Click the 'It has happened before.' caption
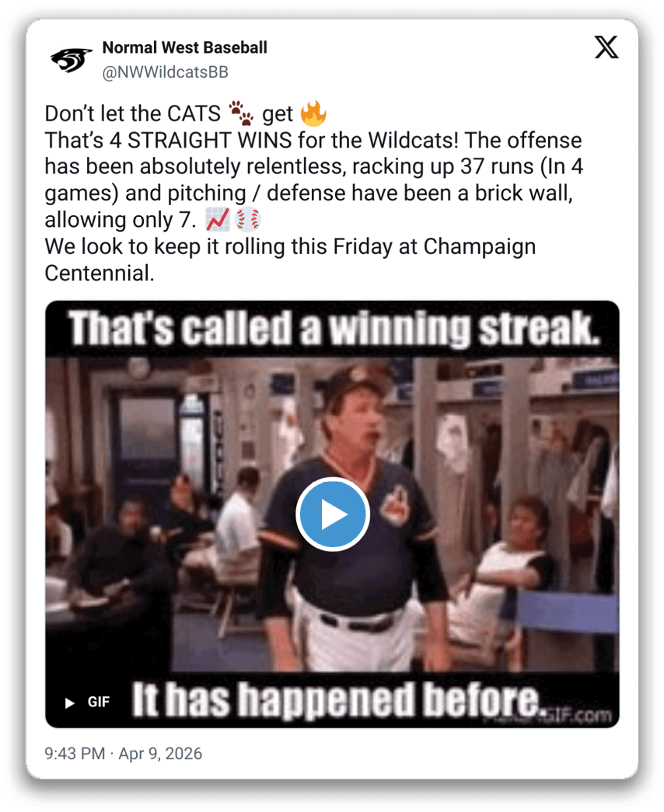The image size is (664, 812). pos(337,699)
